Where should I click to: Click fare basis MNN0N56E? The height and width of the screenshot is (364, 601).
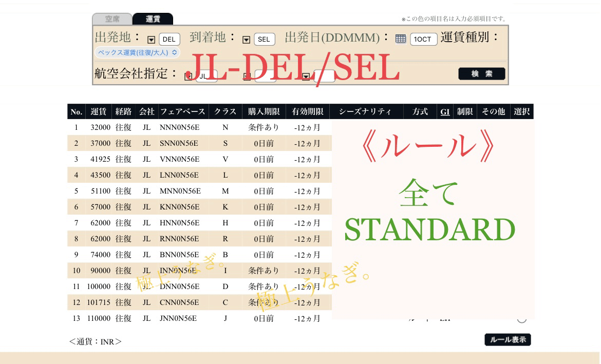pyautogui.click(x=180, y=191)
